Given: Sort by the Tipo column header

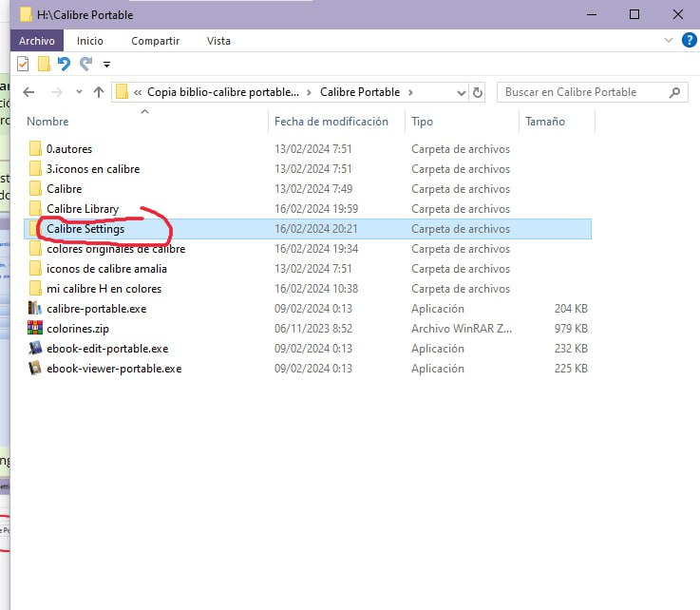Looking at the screenshot, I should [423, 122].
